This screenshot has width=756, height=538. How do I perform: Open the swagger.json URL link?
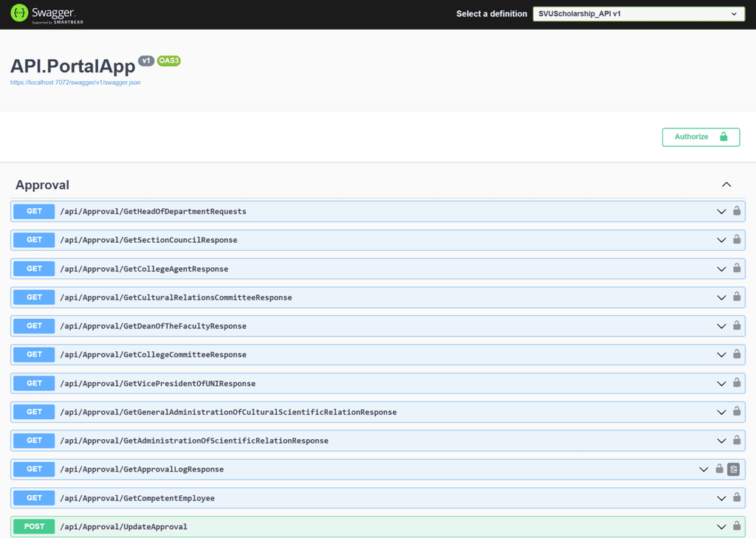pyautogui.click(x=75, y=83)
